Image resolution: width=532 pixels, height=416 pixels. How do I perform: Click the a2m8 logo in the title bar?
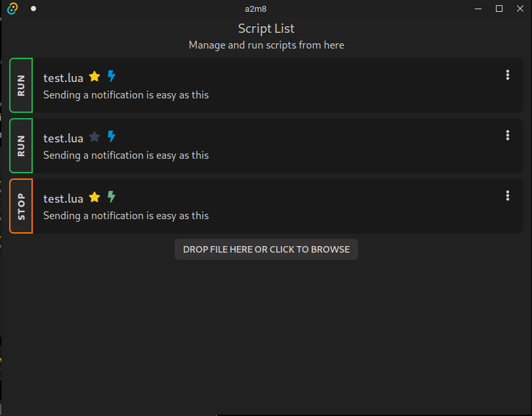[12, 9]
